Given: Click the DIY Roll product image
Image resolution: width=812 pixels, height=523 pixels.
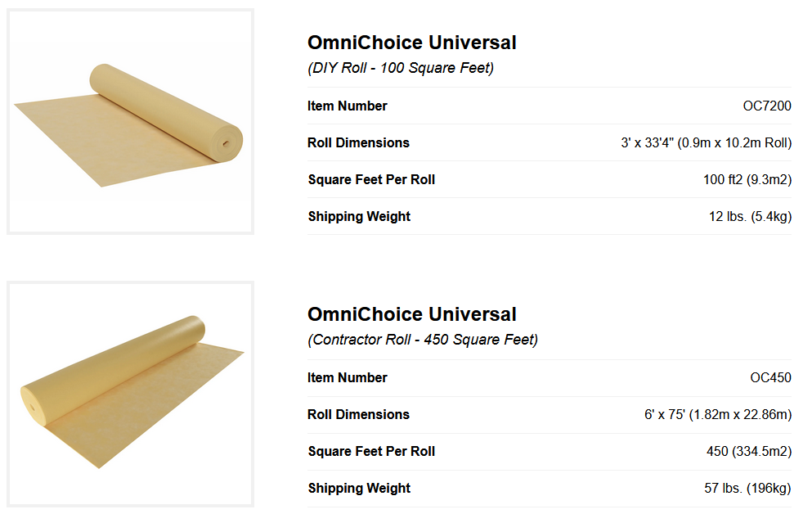Looking at the screenshot, I should click(x=130, y=121).
